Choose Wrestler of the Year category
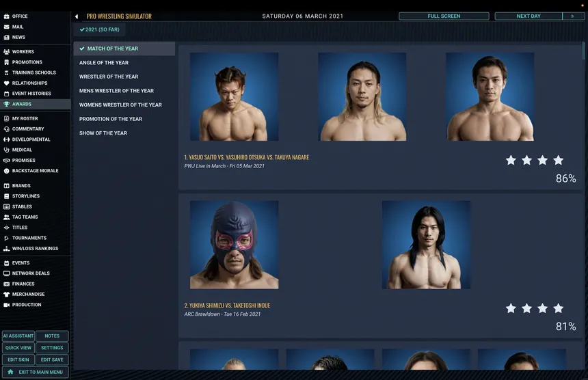The image size is (588, 380). point(109,77)
